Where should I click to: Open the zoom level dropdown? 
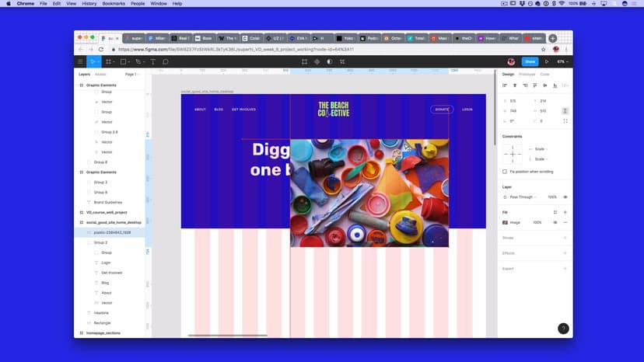pos(562,61)
